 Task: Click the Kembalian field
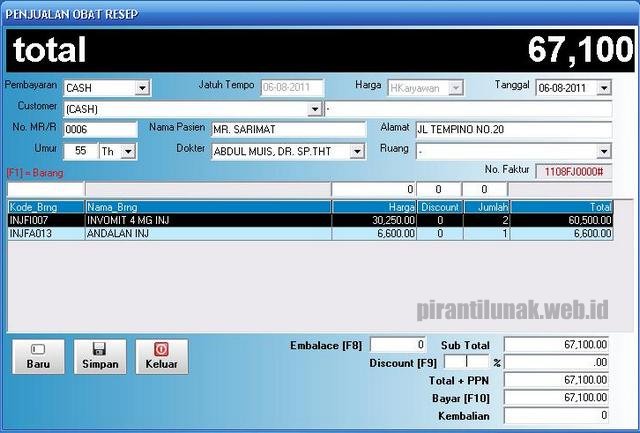point(556,415)
